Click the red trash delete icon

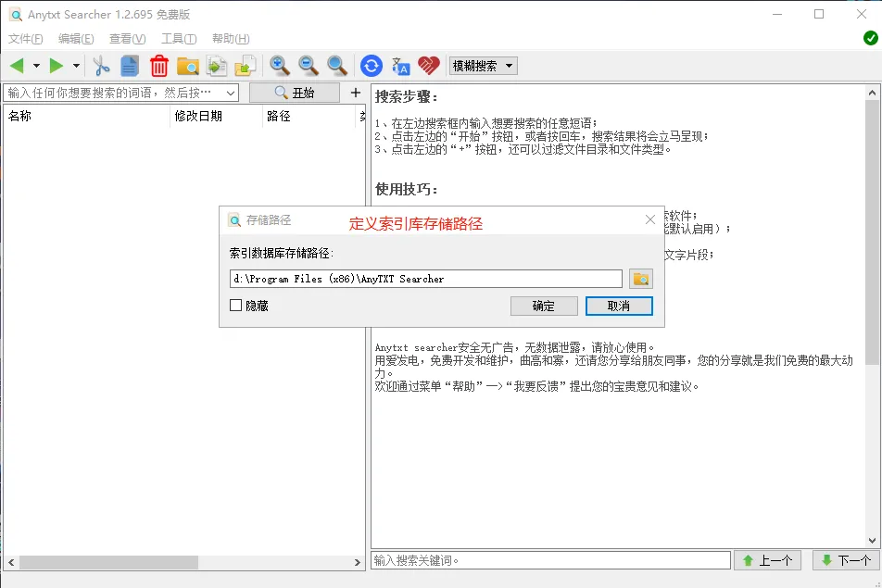[x=159, y=66]
